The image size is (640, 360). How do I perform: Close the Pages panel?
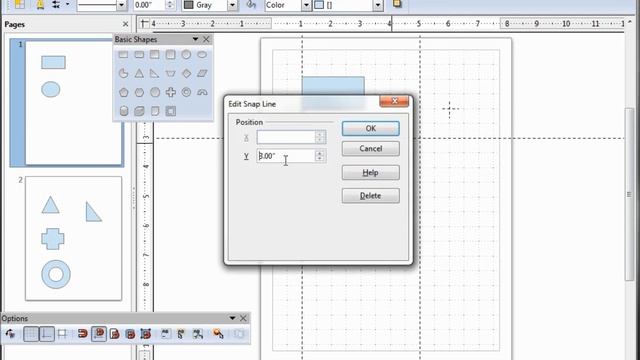click(x=125, y=24)
